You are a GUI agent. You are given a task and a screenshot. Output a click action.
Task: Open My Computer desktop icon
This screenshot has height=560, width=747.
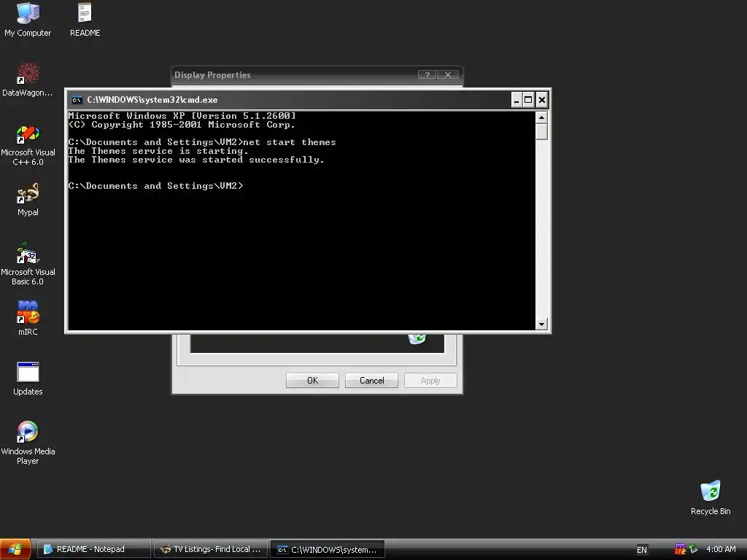[28, 20]
